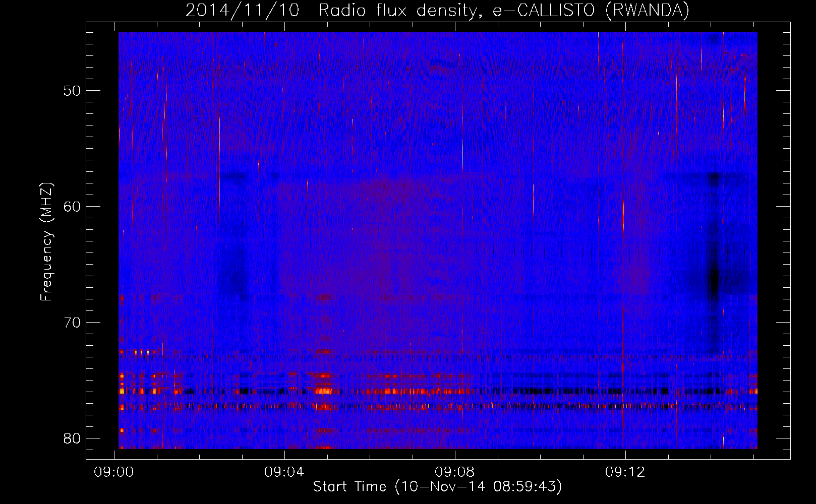816x504 pixels.
Task: Click the 09:12 time tick label
Action: point(625,472)
